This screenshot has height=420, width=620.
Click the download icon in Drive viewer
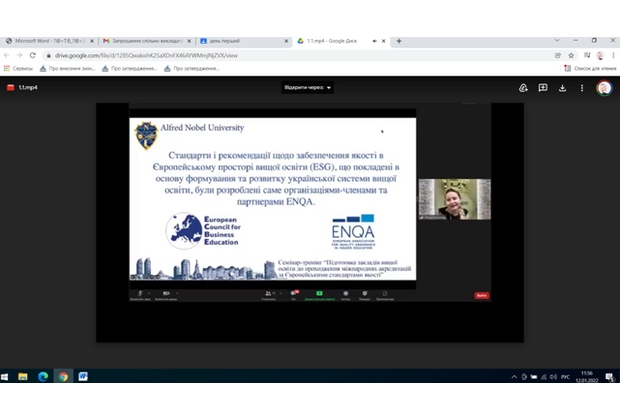[563, 87]
